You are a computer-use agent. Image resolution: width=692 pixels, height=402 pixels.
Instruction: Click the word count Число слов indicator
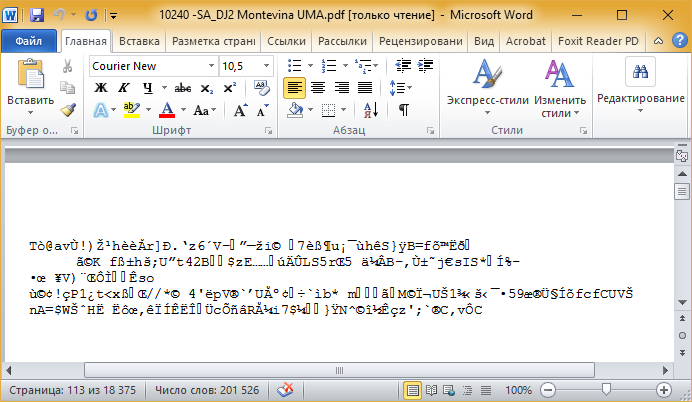click(x=202, y=389)
